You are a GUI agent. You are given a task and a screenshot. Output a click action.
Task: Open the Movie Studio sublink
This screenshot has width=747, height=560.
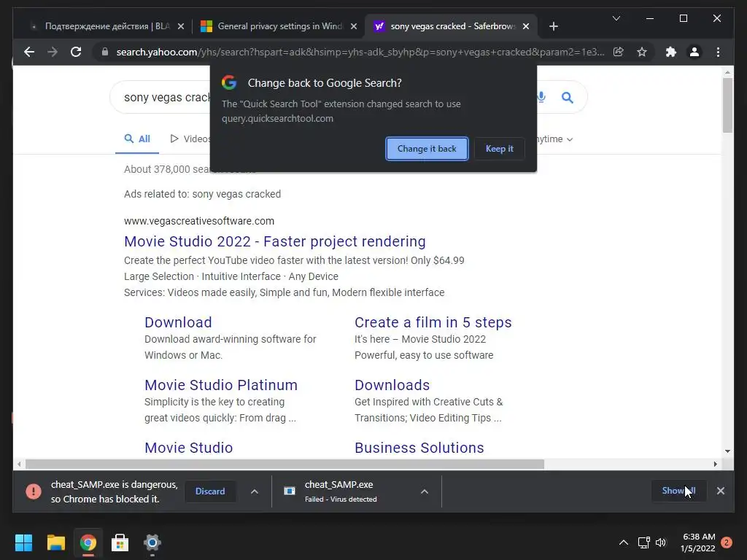pos(189,448)
